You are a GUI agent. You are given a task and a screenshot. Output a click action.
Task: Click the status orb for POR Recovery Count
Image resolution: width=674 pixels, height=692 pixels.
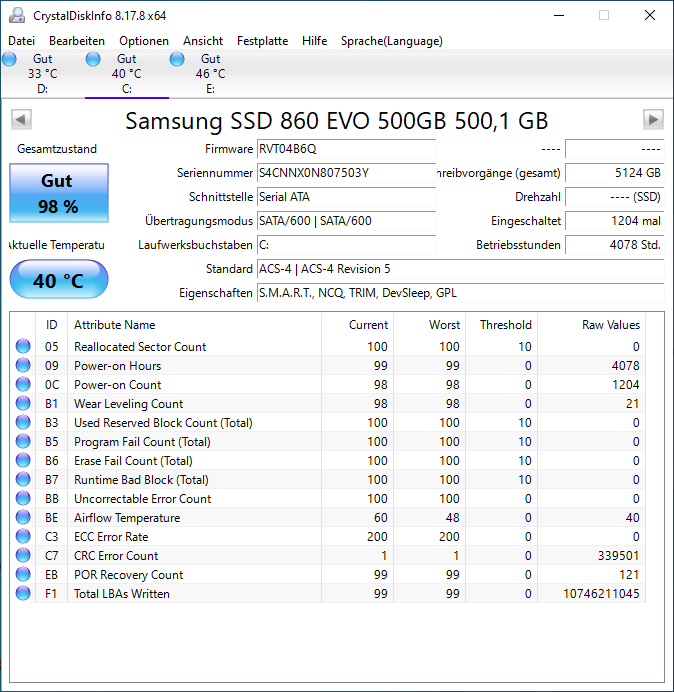point(23,574)
